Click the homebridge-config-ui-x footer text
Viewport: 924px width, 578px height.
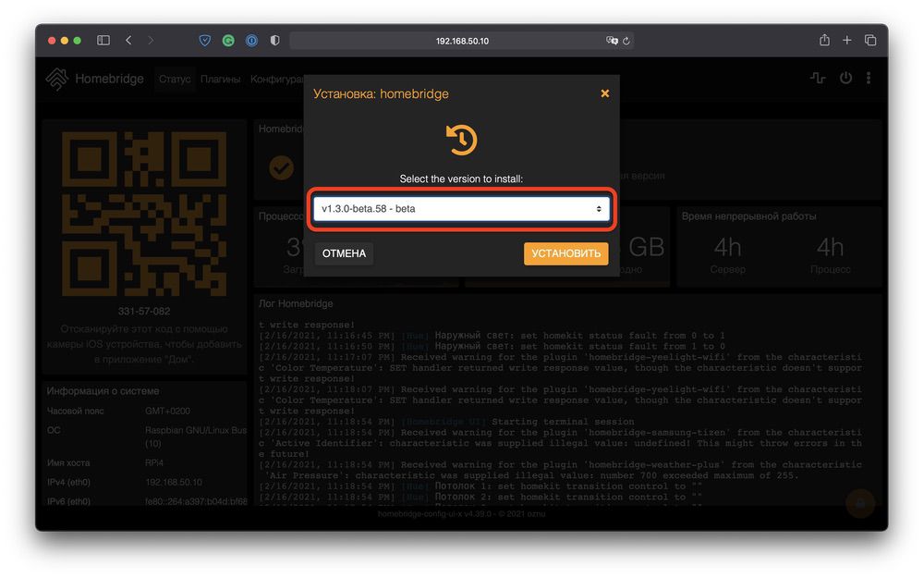tap(461, 513)
